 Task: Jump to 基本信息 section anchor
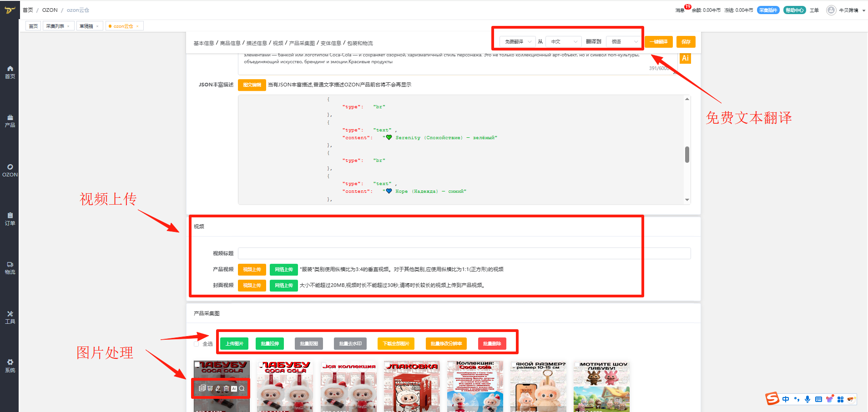[204, 43]
